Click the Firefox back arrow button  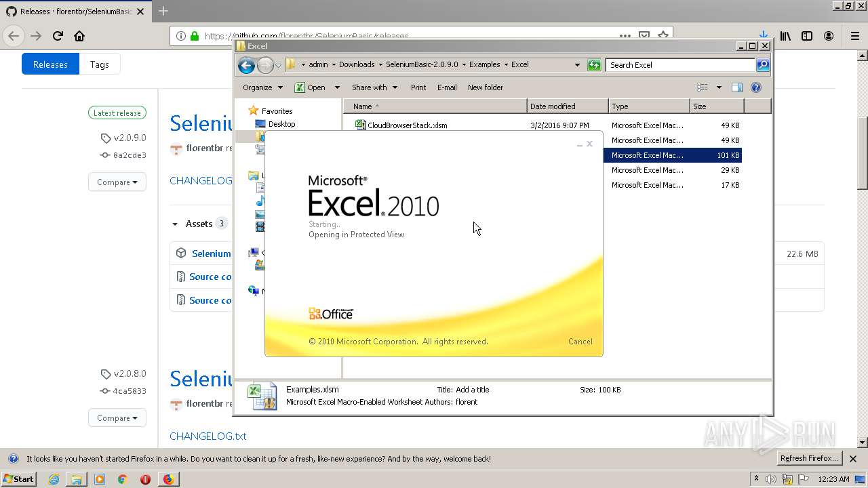tap(14, 36)
